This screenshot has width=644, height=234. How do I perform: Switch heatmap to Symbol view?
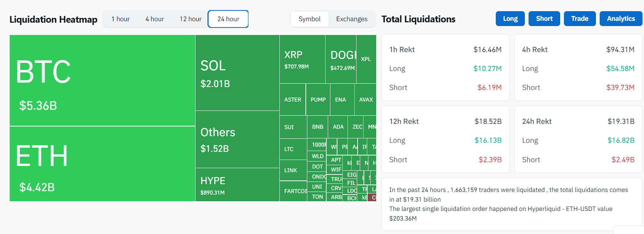[309, 19]
